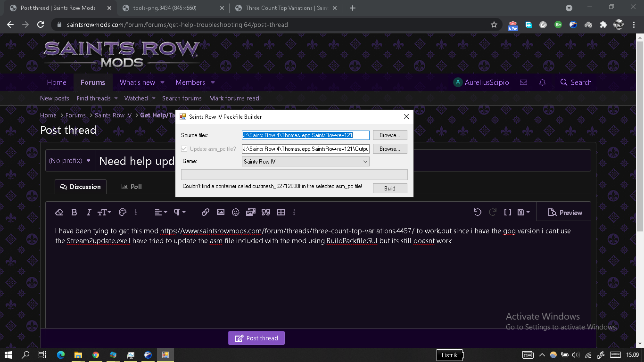644x362 pixels.
Task: Reload the page in browser
Action: click(41, 25)
